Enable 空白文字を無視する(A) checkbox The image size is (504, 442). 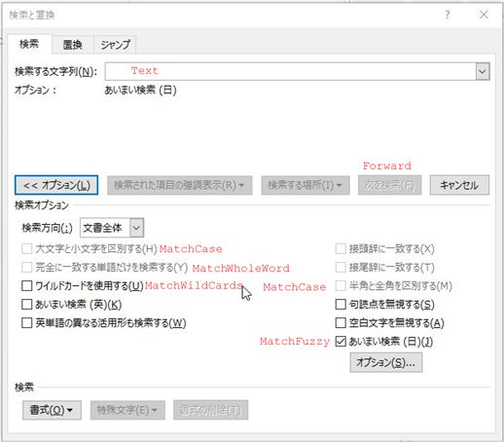point(341,323)
